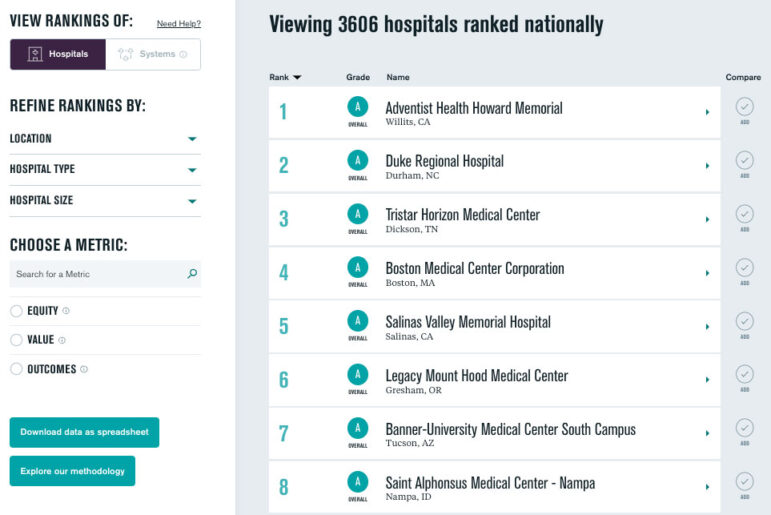Switch to the Systems rankings tab
The height and width of the screenshot is (515, 771).
153,54
